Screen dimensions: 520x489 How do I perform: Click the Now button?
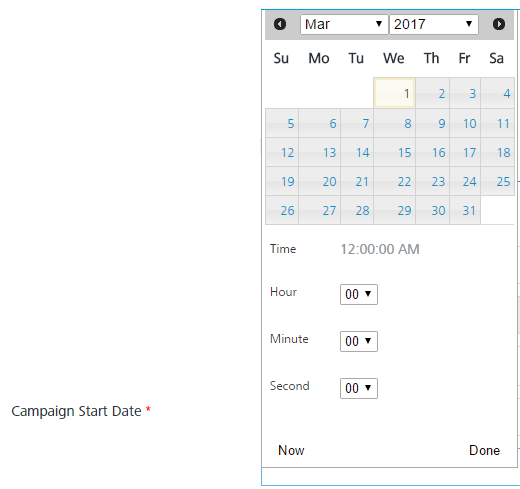(291, 450)
